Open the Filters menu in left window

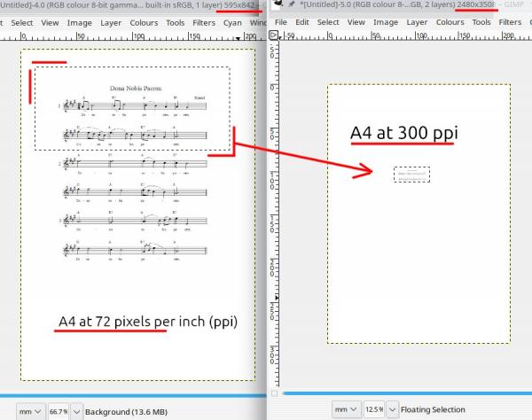click(204, 23)
